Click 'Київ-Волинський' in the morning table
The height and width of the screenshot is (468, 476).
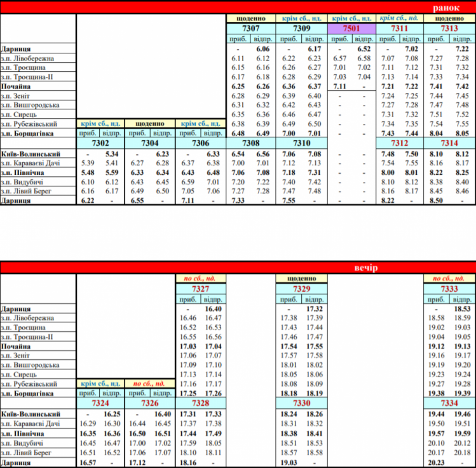pyautogui.click(x=31, y=155)
